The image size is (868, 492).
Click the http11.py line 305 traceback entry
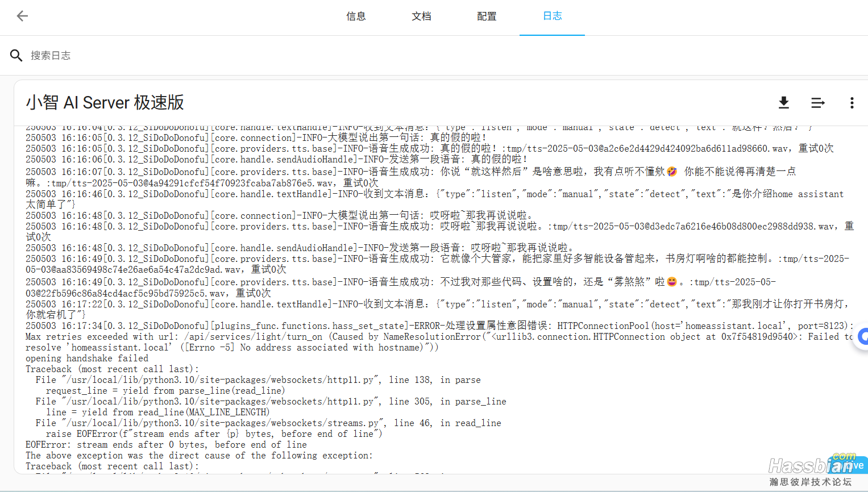pyautogui.click(x=271, y=402)
